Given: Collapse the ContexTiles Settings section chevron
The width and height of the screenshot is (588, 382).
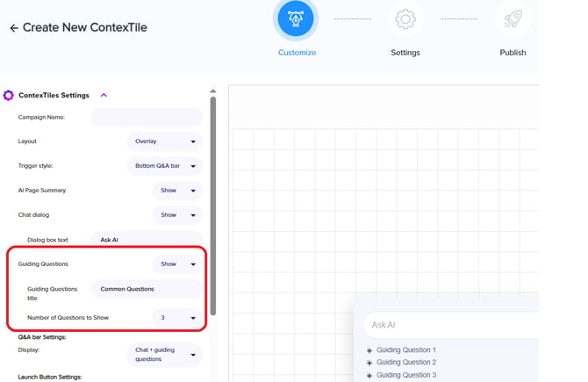Looking at the screenshot, I should 104,96.
